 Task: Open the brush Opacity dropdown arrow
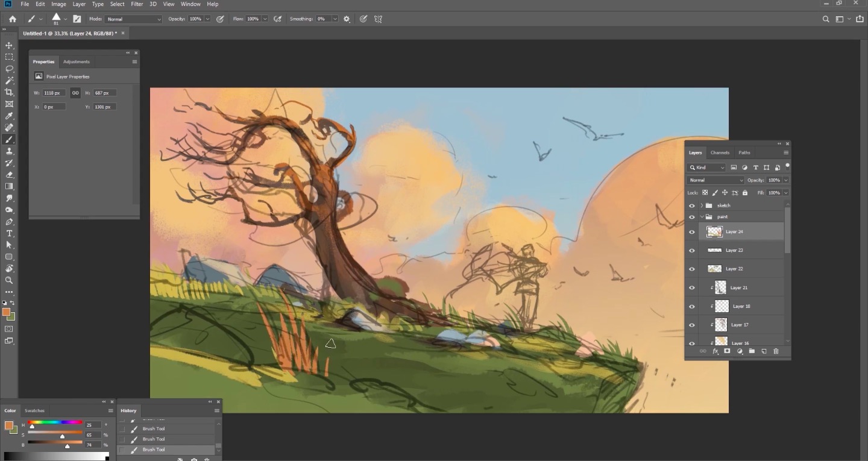[x=208, y=19]
